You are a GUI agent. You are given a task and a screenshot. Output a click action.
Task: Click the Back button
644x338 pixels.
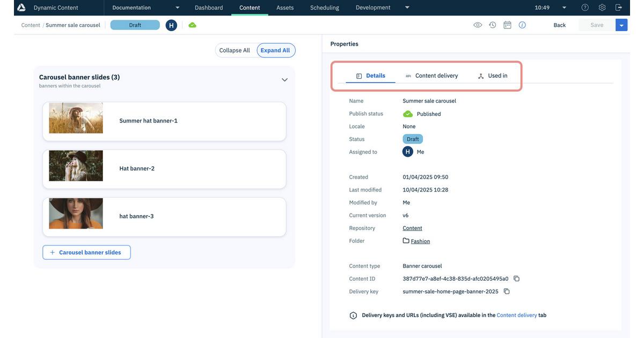tap(560, 25)
